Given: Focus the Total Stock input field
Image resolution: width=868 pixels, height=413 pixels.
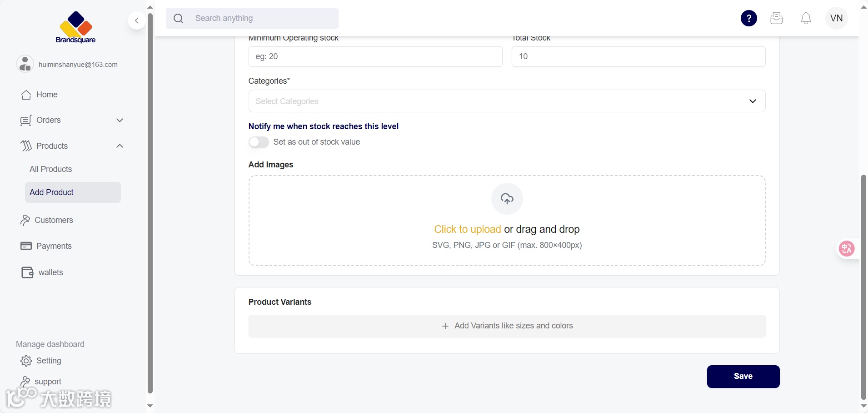Looking at the screenshot, I should click(x=638, y=56).
